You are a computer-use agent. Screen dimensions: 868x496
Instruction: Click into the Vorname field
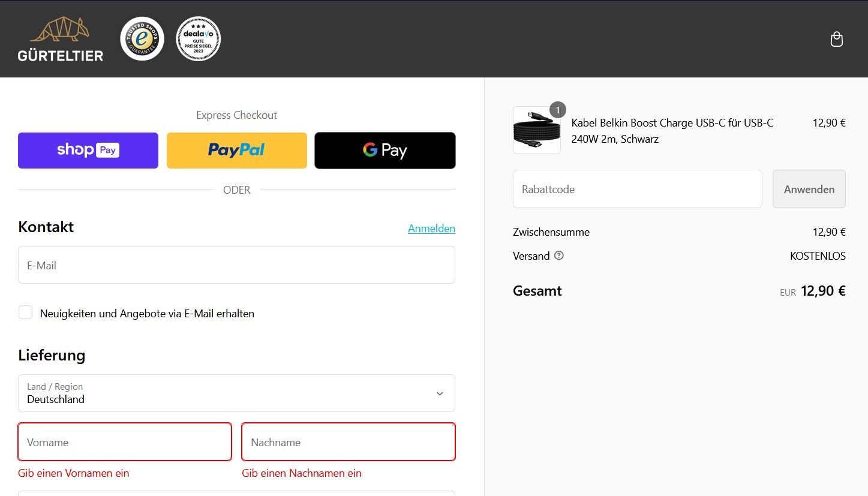[125, 442]
